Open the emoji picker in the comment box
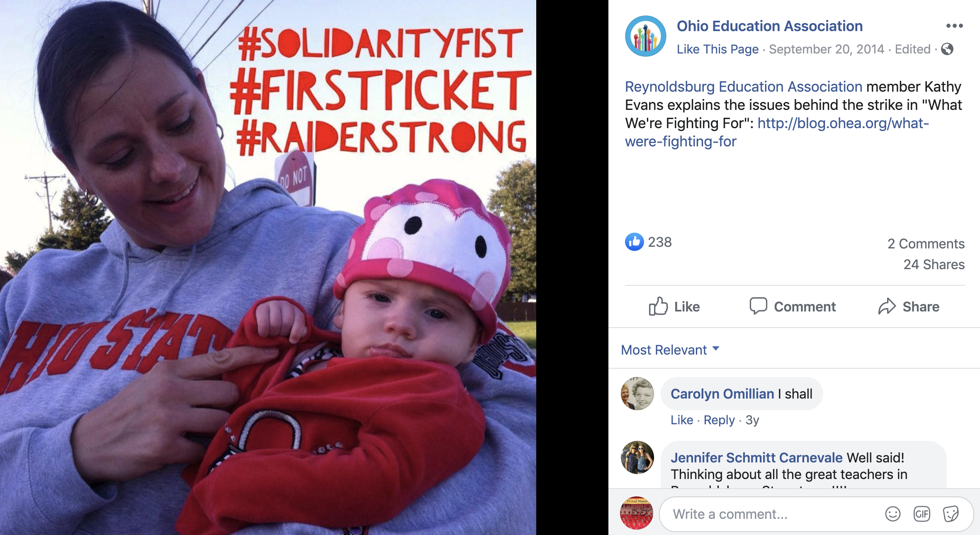 (892, 514)
